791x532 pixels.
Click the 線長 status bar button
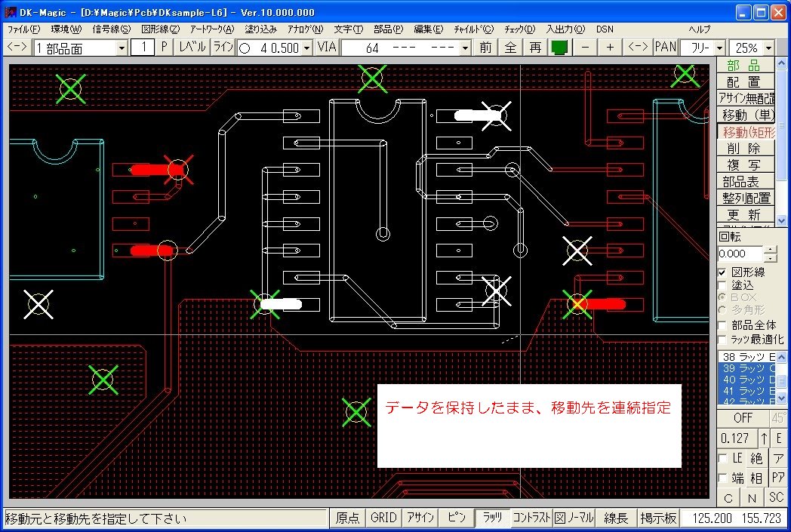tap(616, 518)
